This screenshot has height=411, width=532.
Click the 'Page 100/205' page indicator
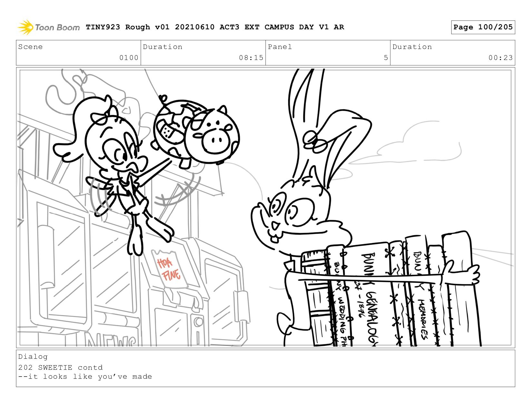pyautogui.click(x=483, y=27)
